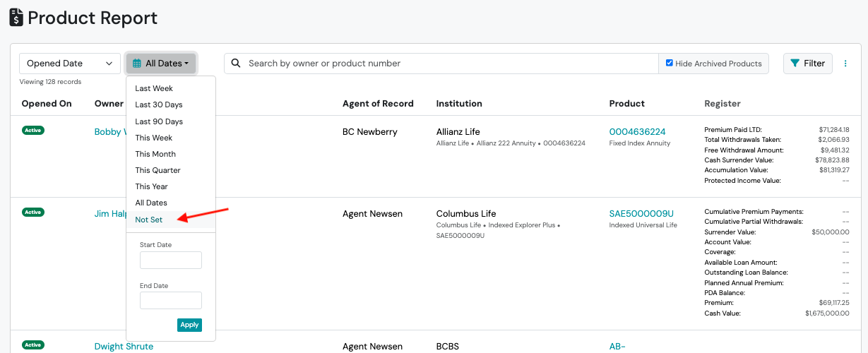Click the Agent of Record column header
Viewport: 868px width, 353px height.
(378, 104)
